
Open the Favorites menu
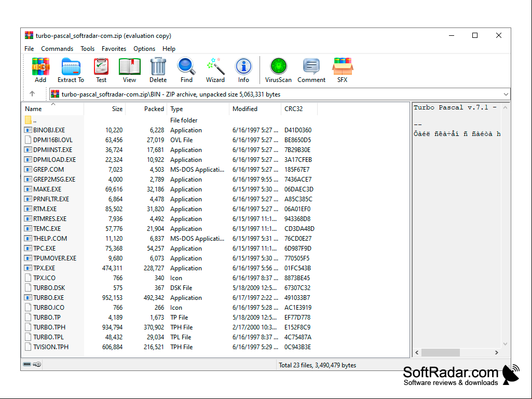pos(114,49)
